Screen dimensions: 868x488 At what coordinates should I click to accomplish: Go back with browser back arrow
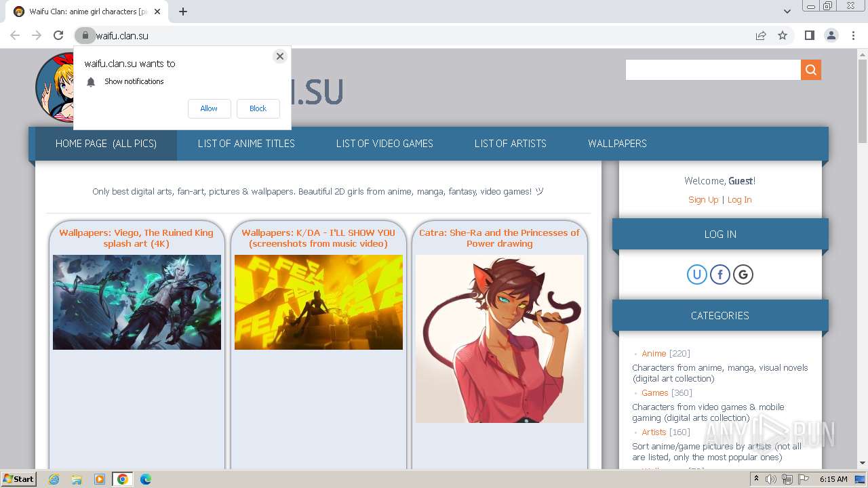(x=15, y=35)
